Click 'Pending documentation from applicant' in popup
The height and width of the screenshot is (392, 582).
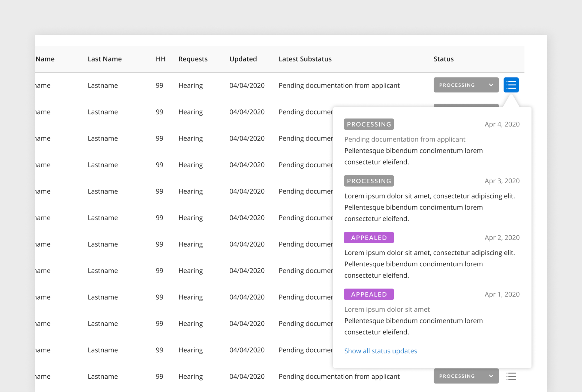(x=405, y=139)
